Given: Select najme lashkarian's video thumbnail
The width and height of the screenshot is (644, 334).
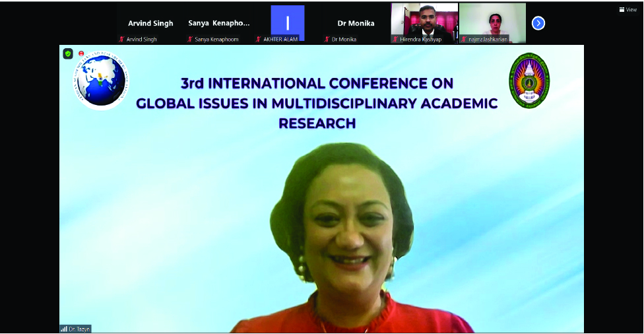Looking at the screenshot, I should [x=492, y=20].
